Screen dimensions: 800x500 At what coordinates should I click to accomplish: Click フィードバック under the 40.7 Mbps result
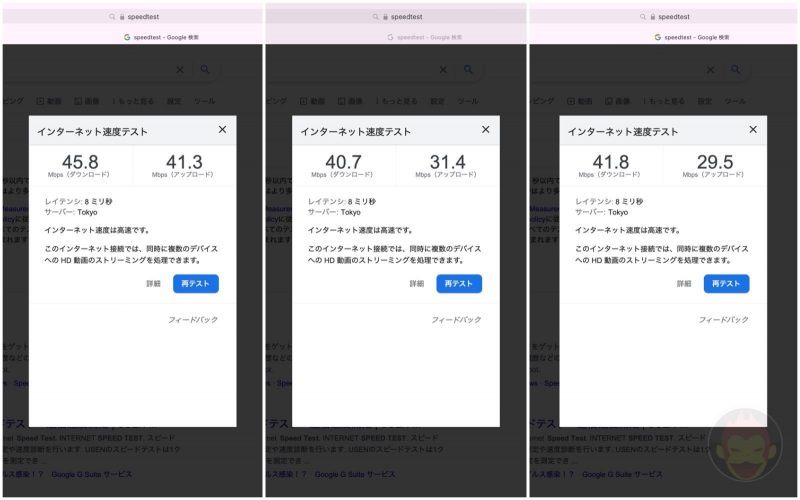[457, 319]
